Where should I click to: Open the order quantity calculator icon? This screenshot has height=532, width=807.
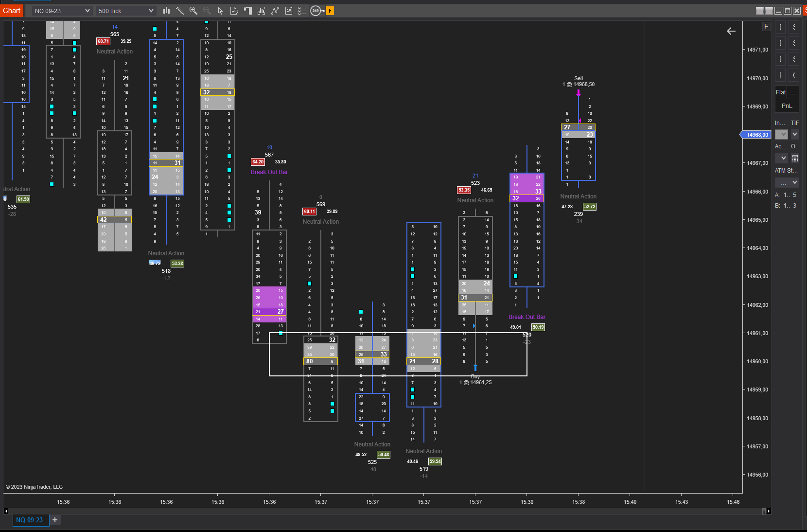[x=795, y=158]
